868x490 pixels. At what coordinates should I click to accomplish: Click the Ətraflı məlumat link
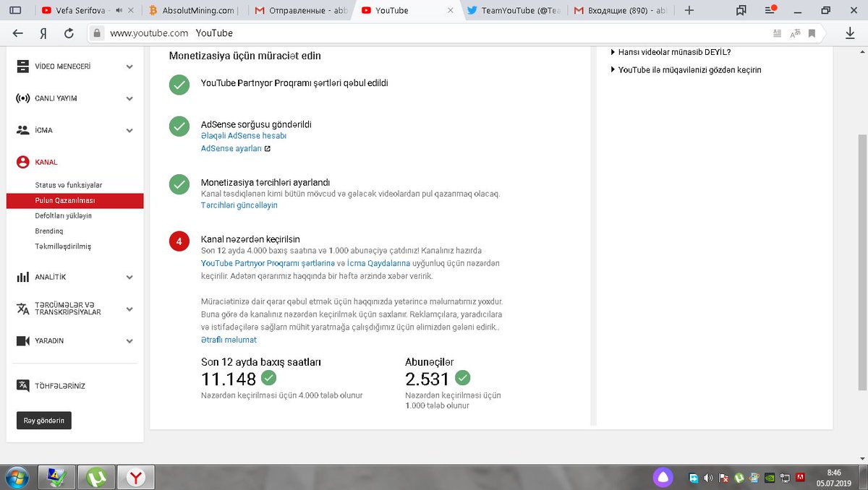229,340
